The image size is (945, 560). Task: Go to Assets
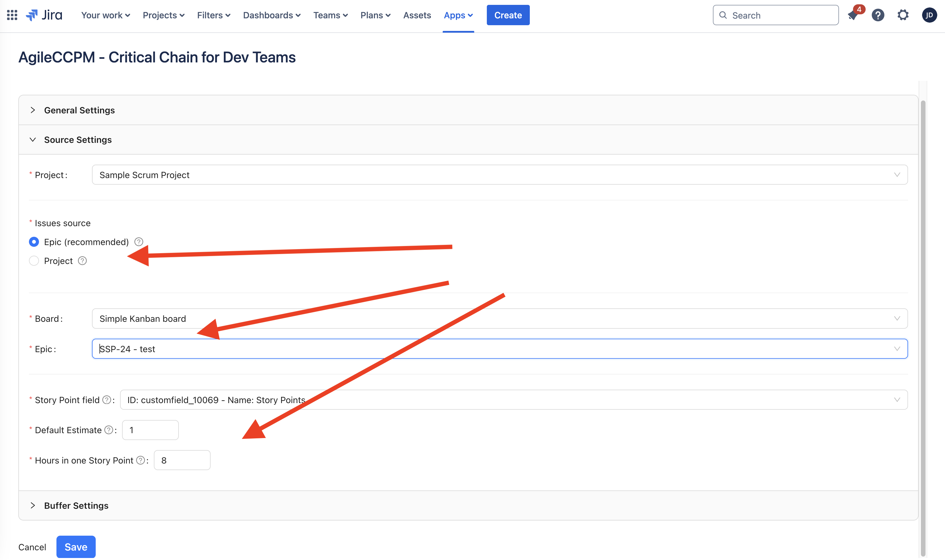[417, 15]
